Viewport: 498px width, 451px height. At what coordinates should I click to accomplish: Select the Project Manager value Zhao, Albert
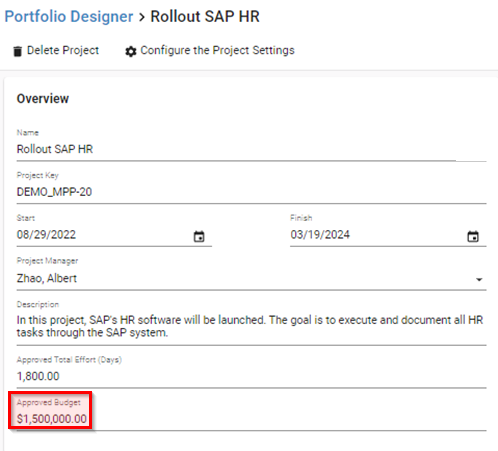click(x=47, y=278)
